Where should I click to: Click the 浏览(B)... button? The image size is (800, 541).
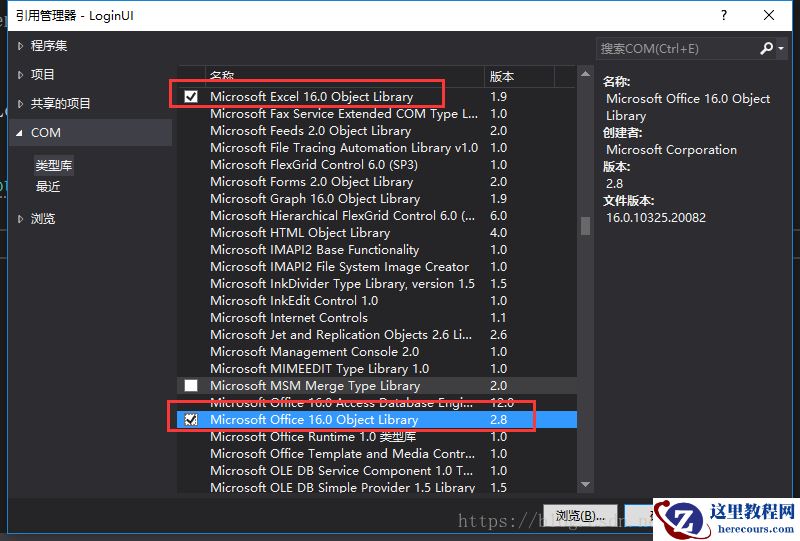(x=580, y=515)
